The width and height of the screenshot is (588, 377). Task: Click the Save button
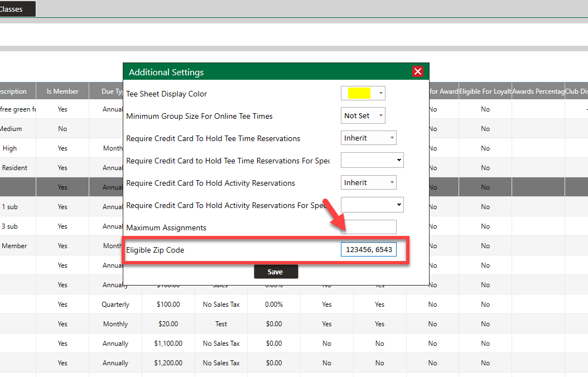click(276, 272)
